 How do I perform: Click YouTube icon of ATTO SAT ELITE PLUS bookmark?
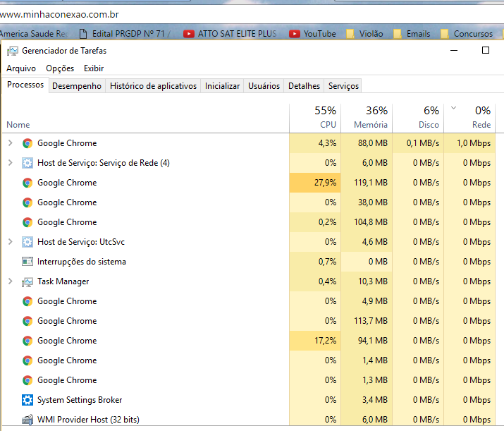(189, 34)
